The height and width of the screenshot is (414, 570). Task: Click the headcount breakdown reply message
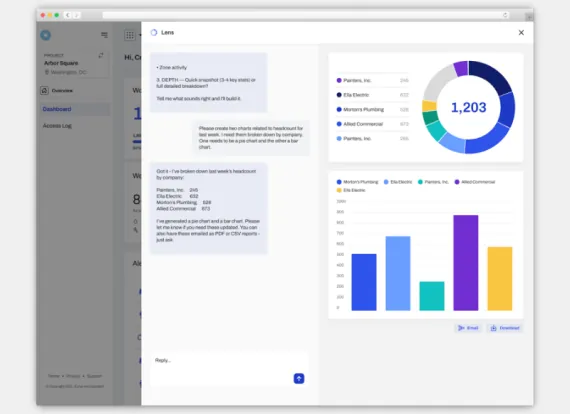pyautogui.click(x=209, y=208)
